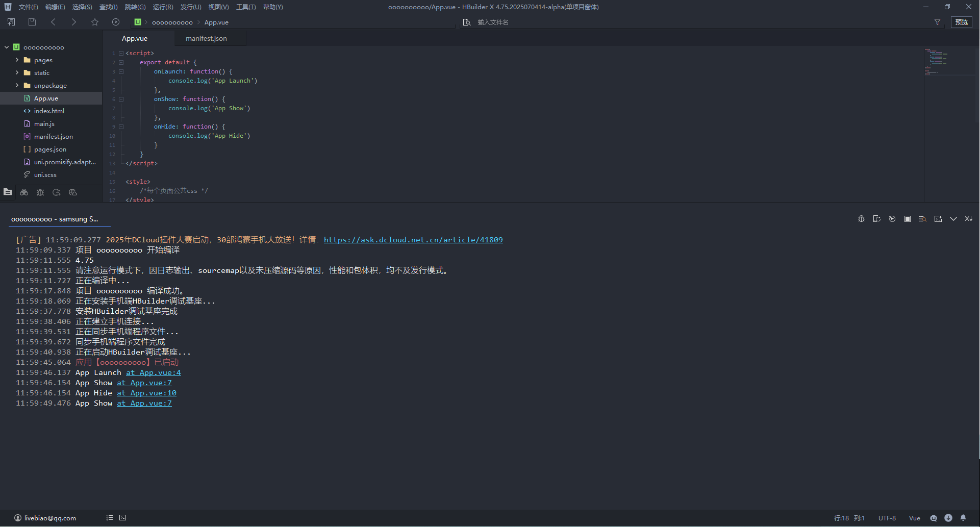Viewport: 980px width, 527px height.
Task: Open manifest.json in the project tree
Action: [54, 136]
